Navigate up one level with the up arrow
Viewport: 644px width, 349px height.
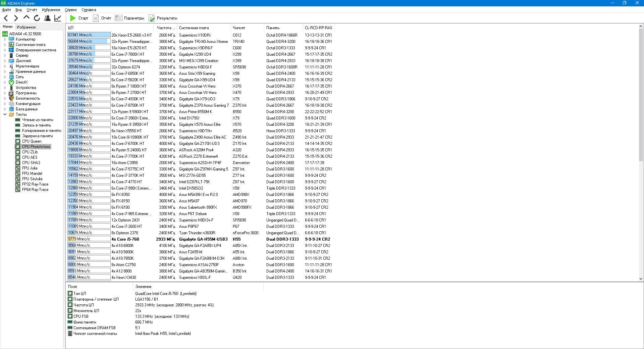pos(26,18)
